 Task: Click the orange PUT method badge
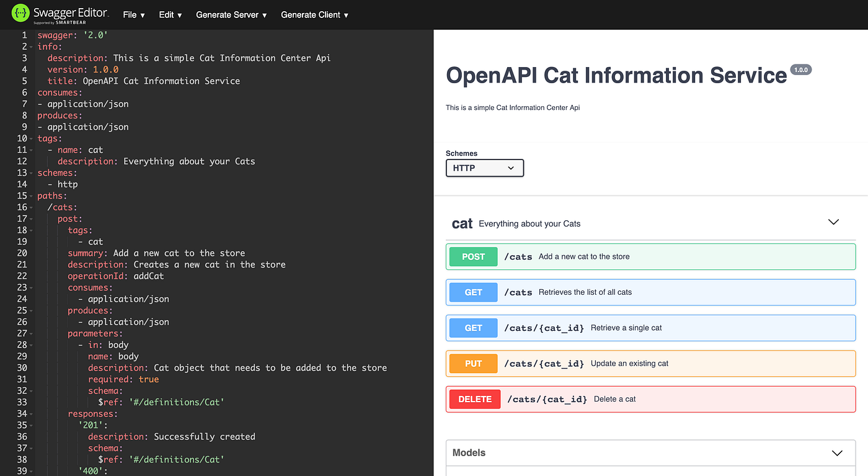point(473,363)
